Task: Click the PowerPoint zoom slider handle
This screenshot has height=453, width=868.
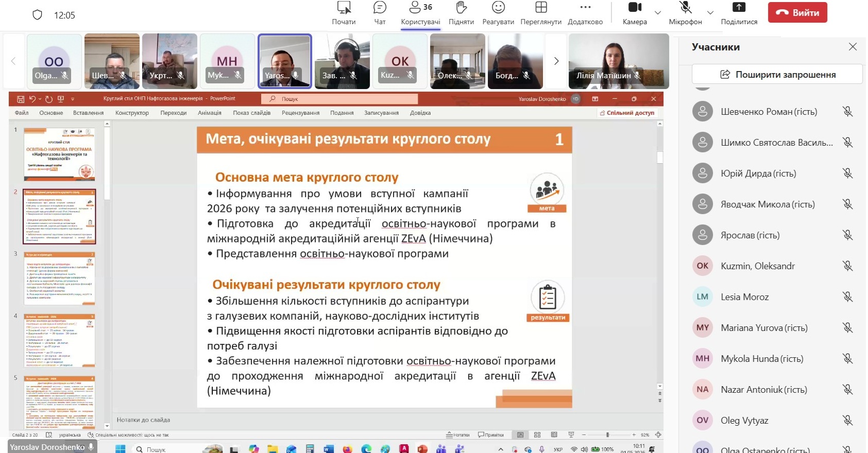Action: 607,435
